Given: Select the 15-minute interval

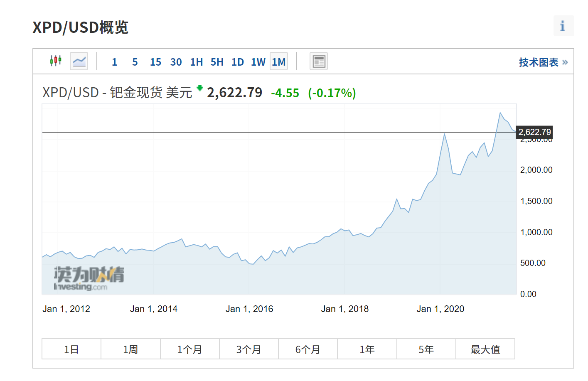Looking at the screenshot, I should pyautogui.click(x=155, y=61).
